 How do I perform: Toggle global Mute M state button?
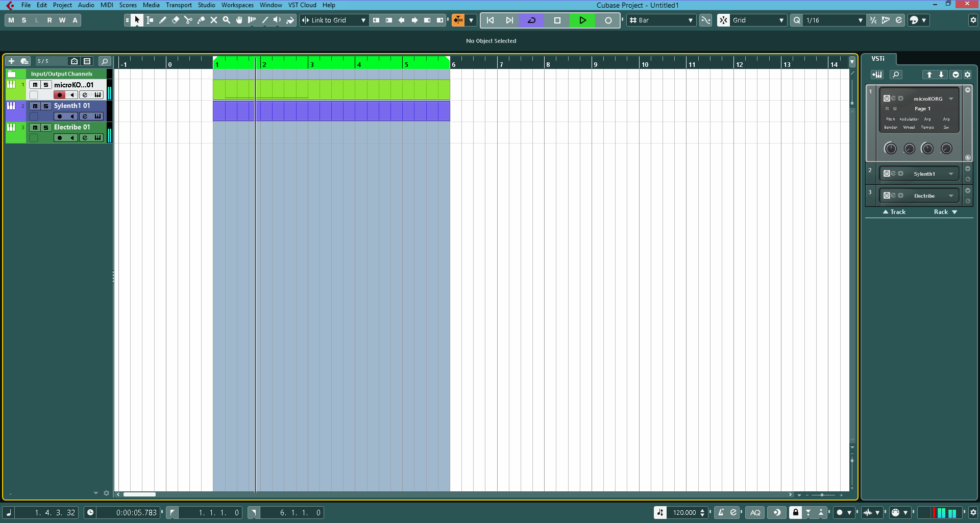click(x=11, y=20)
